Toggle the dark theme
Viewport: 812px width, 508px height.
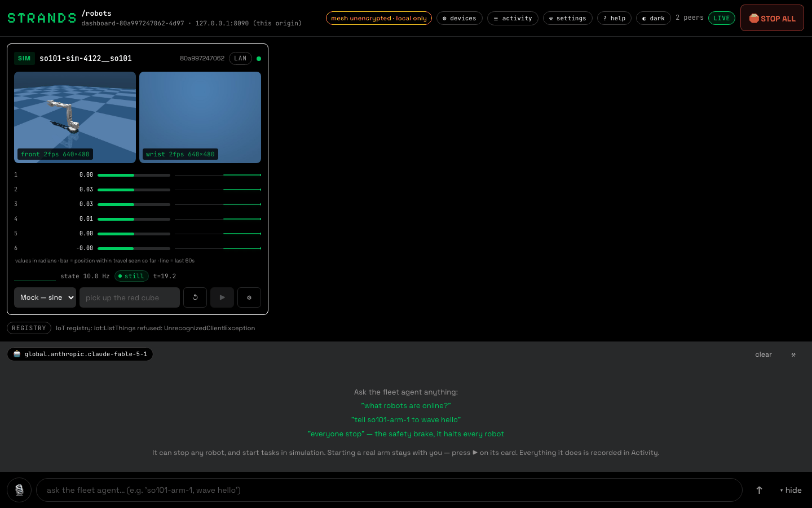click(x=654, y=18)
